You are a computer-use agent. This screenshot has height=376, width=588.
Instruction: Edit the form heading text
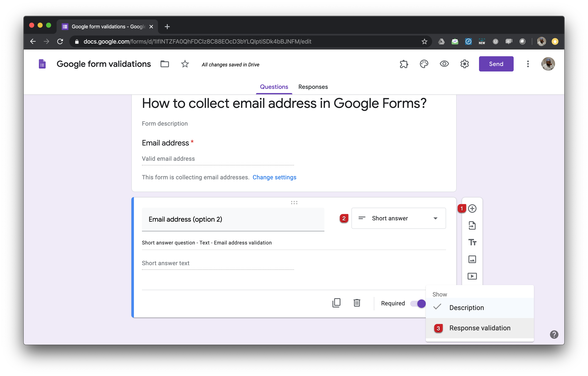pyautogui.click(x=284, y=103)
